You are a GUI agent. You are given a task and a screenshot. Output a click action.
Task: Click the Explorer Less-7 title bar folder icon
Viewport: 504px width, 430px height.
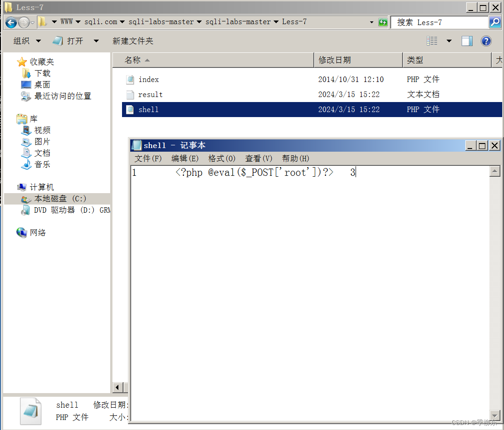(x=9, y=7)
